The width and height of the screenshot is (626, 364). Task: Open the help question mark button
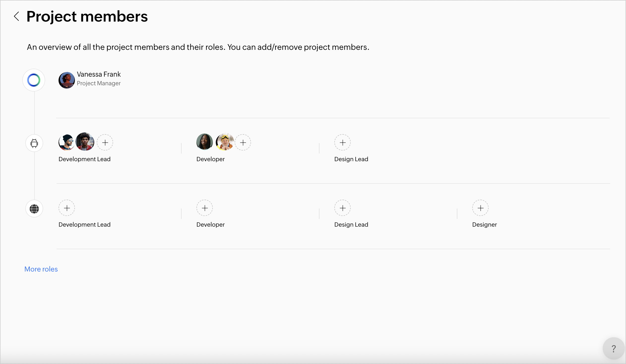[x=613, y=348]
